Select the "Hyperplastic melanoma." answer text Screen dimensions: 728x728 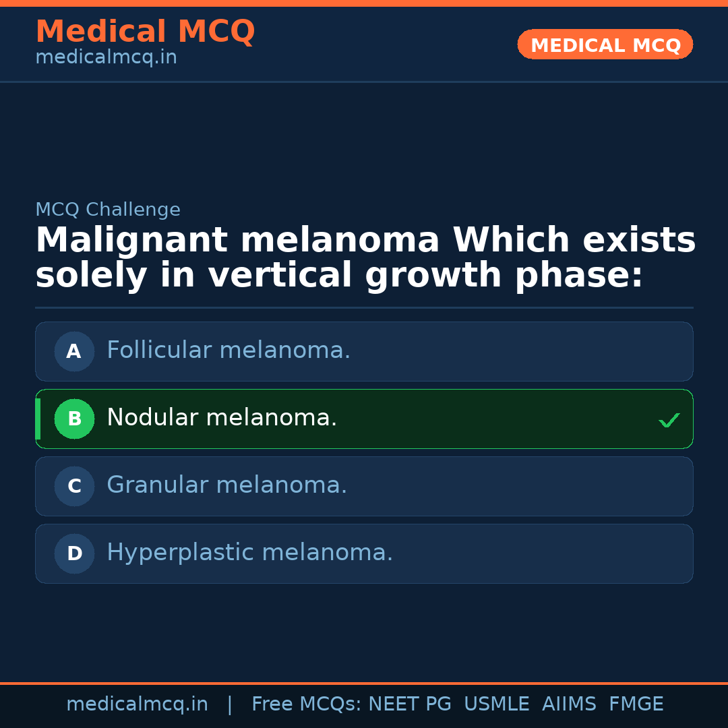[x=249, y=553]
